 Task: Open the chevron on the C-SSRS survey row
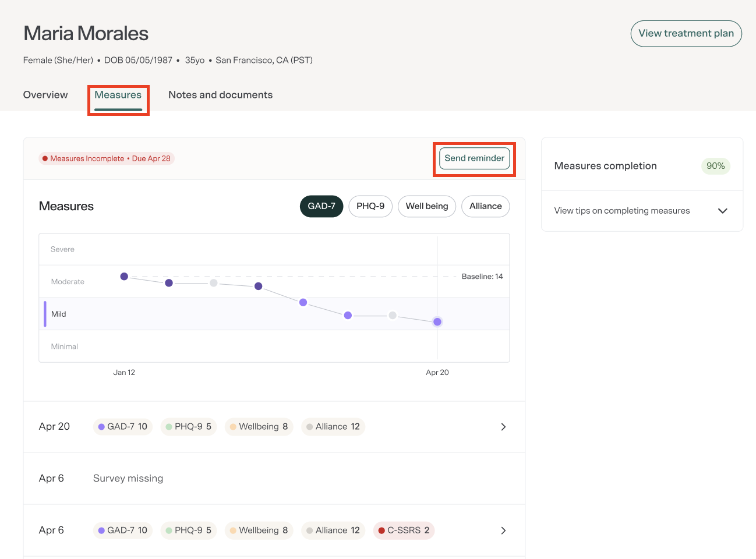[503, 530]
